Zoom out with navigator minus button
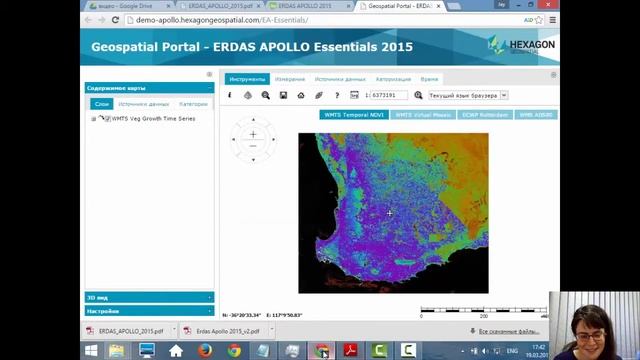The height and width of the screenshot is (360, 640). point(253,146)
